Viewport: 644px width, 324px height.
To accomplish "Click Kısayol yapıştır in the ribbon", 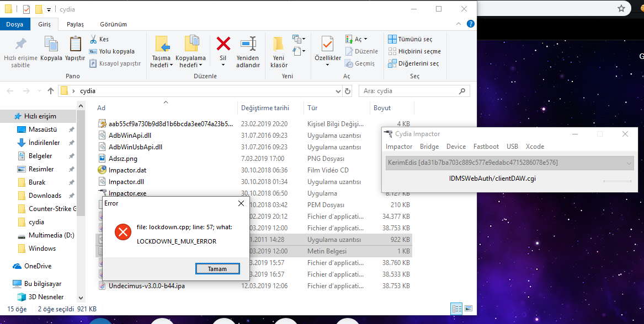I will click(x=115, y=63).
